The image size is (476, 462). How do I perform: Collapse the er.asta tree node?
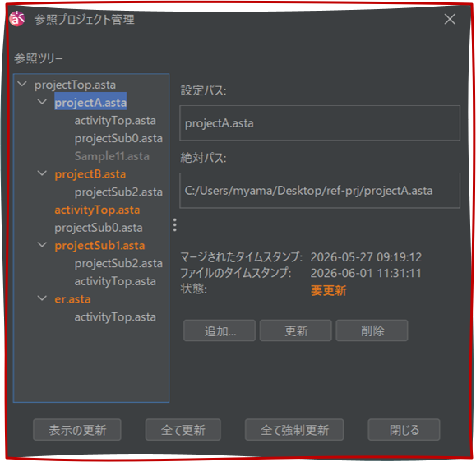[x=42, y=298]
